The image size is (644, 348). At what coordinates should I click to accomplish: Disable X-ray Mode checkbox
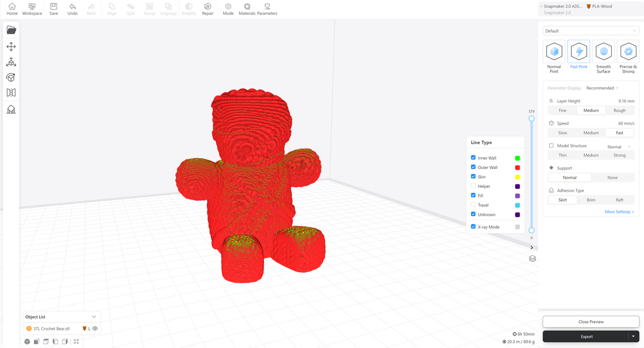pos(473,227)
